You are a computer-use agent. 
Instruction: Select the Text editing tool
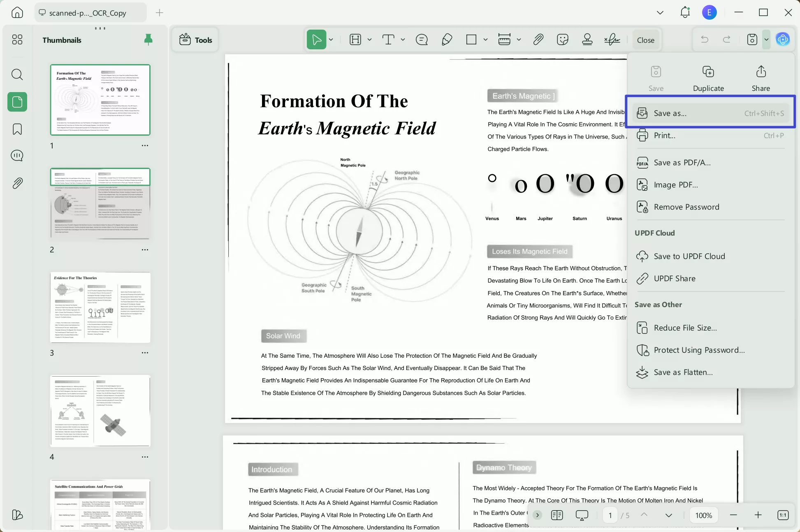389,39
